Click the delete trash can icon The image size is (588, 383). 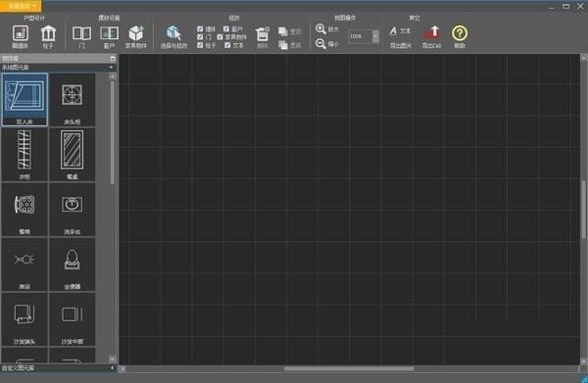click(262, 34)
